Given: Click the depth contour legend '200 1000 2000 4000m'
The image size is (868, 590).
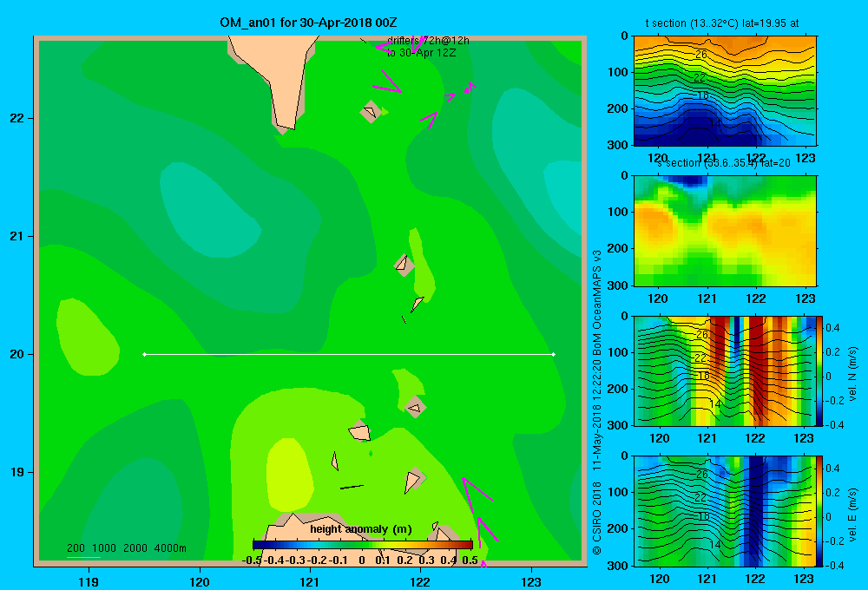Looking at the screenshot, I should tap(126, 548).
